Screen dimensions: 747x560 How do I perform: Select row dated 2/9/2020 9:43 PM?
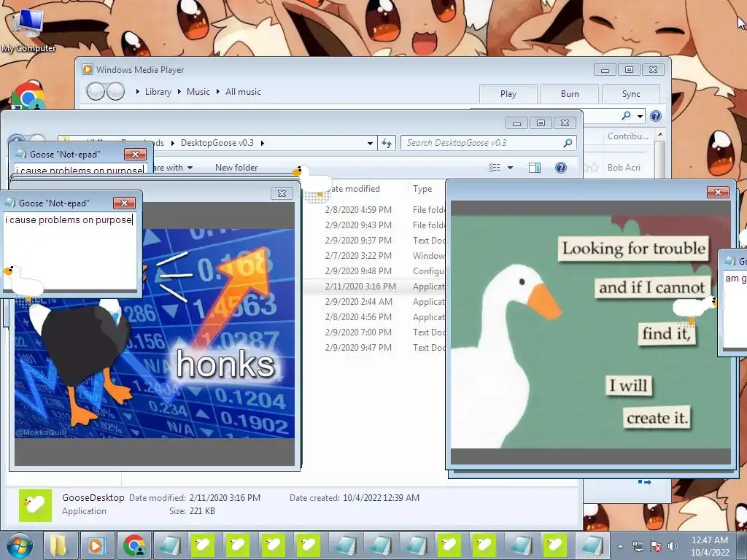point(374,225)
